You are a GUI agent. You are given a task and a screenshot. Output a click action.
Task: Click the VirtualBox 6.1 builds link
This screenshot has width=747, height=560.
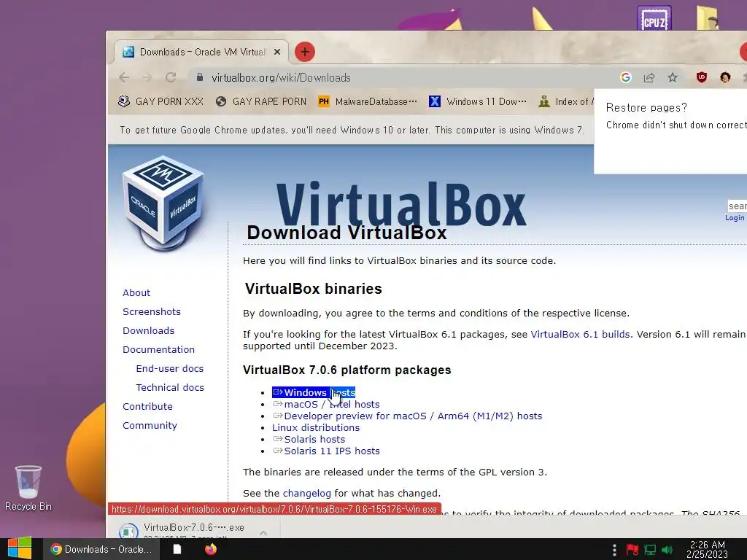pos(580,334)
